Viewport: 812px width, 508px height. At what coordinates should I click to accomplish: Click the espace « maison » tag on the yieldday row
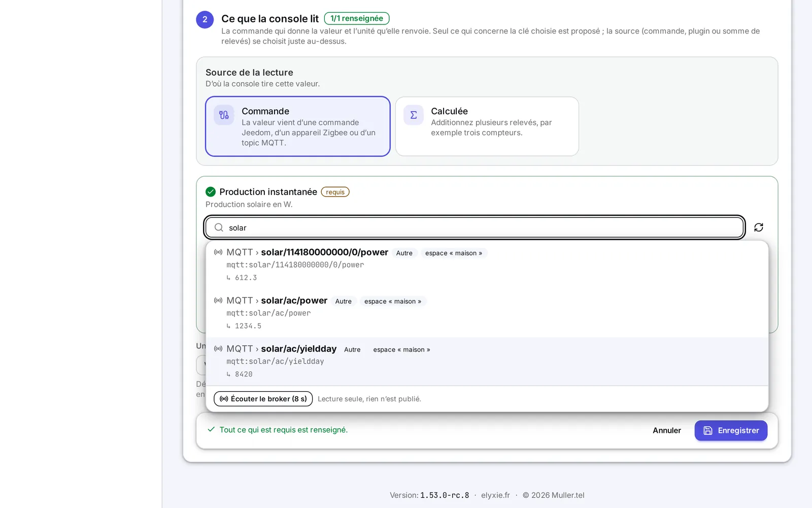(x=401, y=350)
